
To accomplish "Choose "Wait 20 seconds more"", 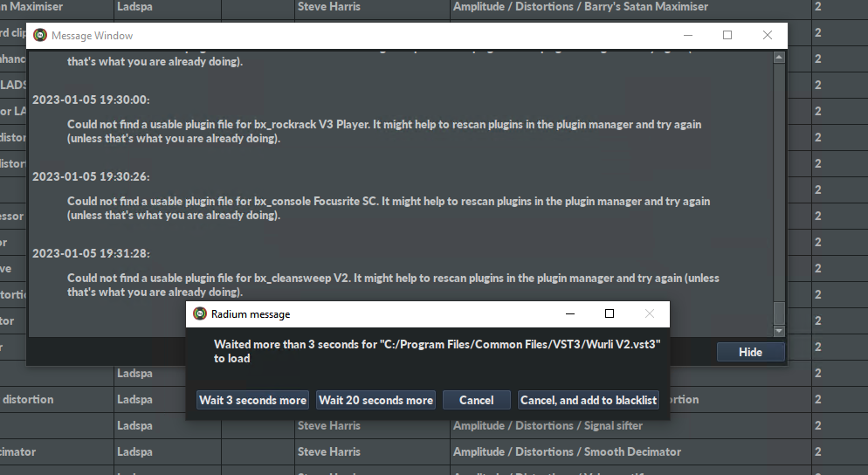I will tap(375, 400).
